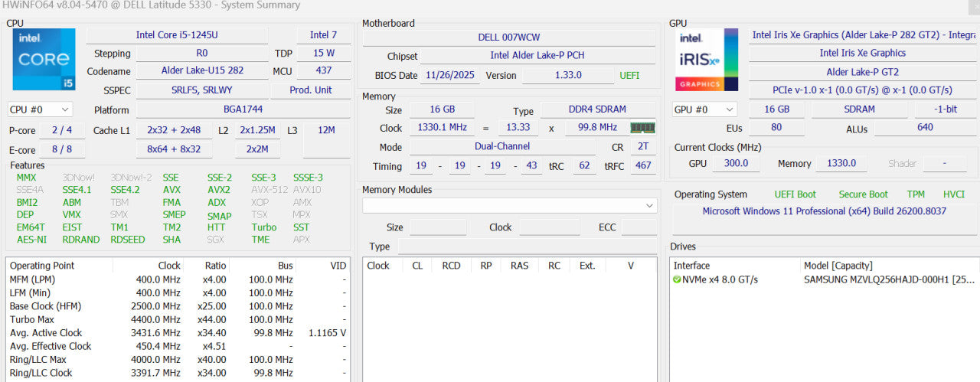Viewport: 980px width, 382px height.
Task: Click the PCIe v-1.0 link field
Action: coord(863,90)
